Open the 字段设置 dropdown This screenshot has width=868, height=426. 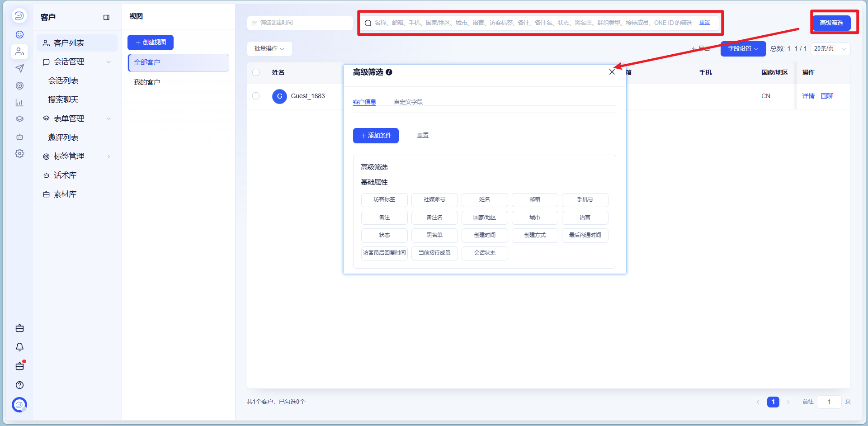pos(743,49)
